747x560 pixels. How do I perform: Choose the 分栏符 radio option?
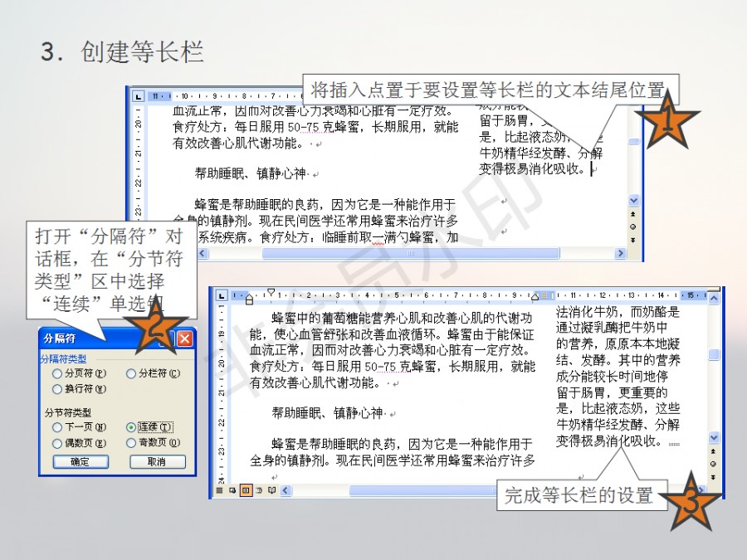point(131,374)
